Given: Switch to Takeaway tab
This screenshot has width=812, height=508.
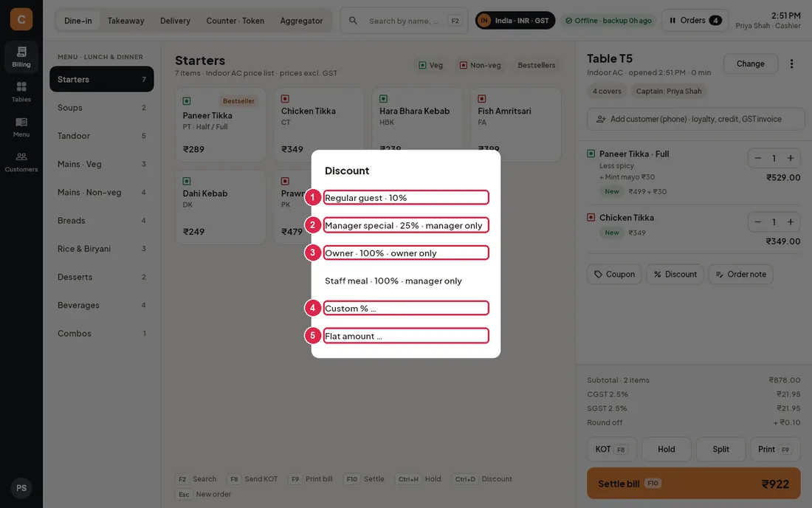Looking at the screenshot, I should (x=125, y=21).
